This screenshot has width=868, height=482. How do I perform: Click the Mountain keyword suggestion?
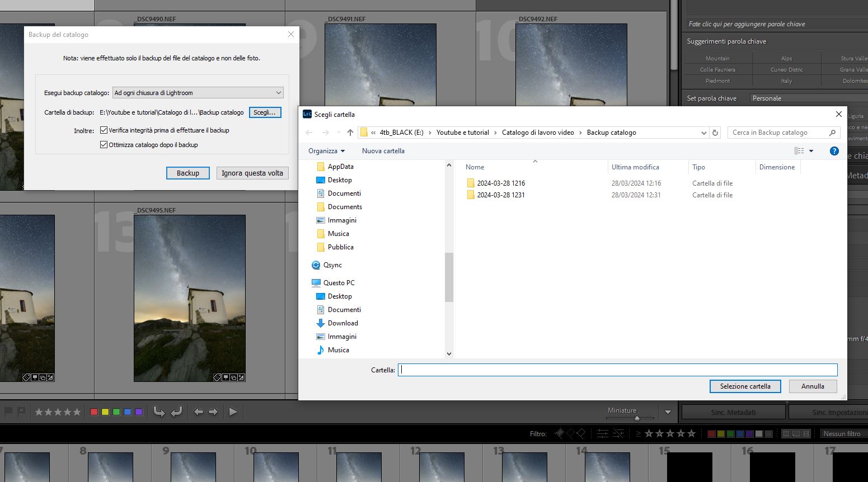point(717,59)
